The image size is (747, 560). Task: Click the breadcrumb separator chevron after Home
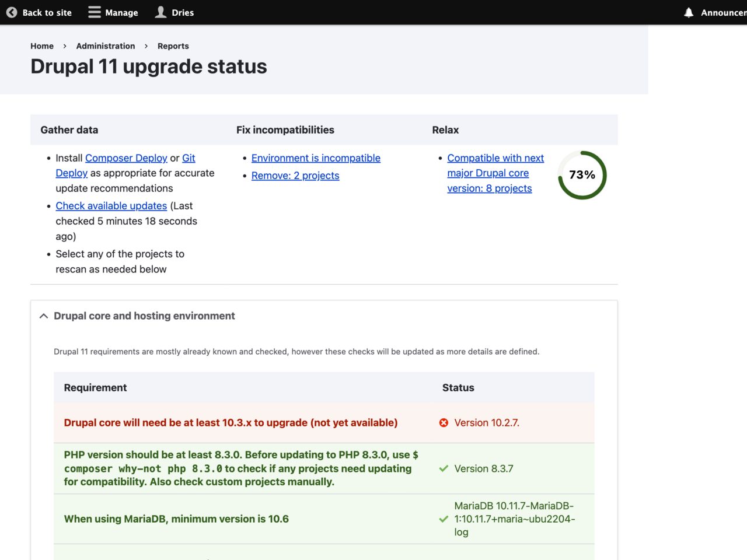point(64,45)
